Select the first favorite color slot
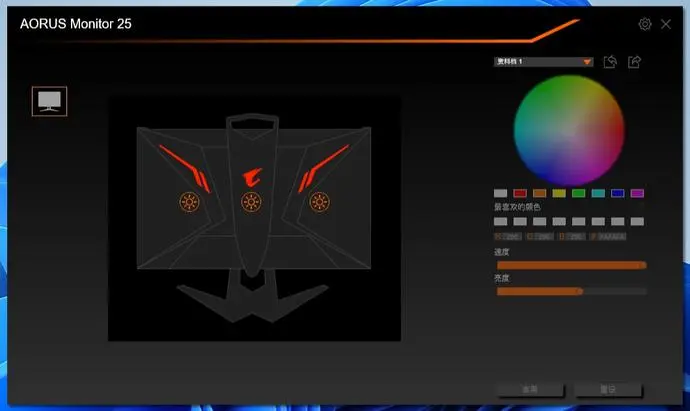 click(500, 221)
